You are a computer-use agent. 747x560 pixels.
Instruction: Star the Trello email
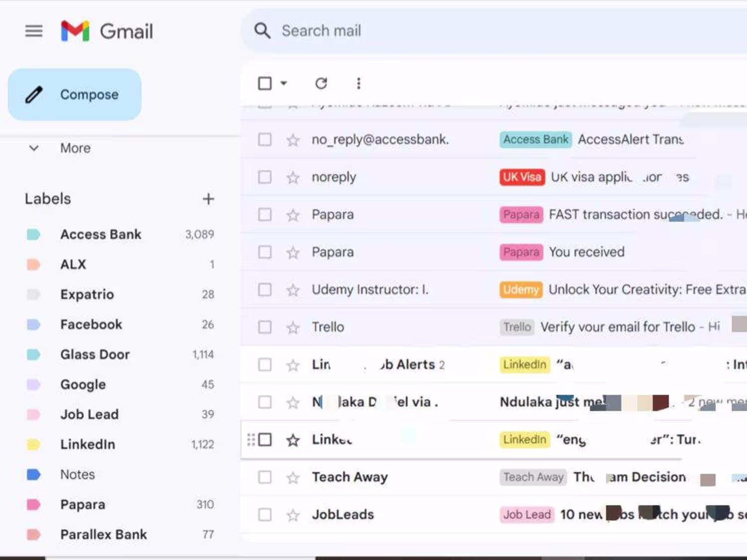(293, 328)
